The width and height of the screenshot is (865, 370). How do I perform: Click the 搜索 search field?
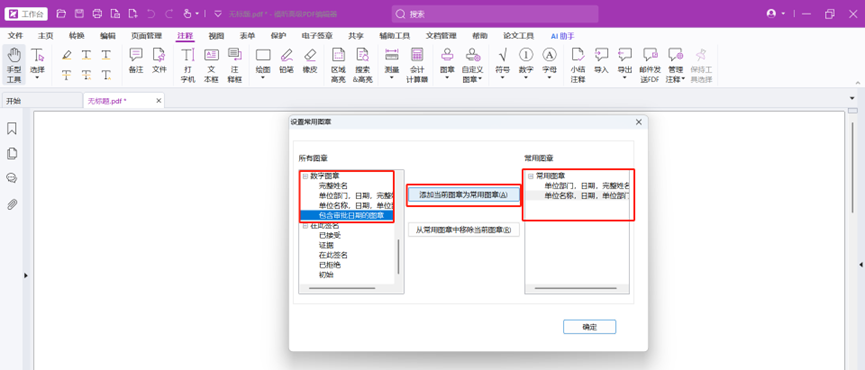pos(495,14)
